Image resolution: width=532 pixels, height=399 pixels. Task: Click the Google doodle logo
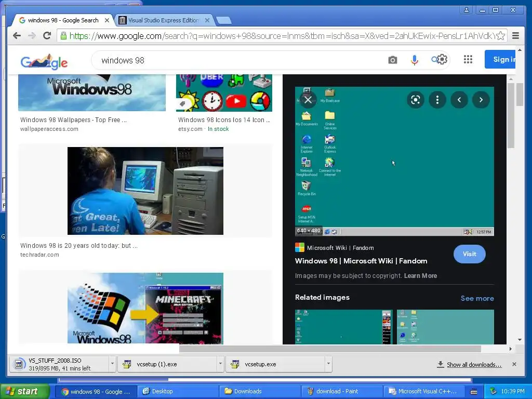(x=44, y=62)
